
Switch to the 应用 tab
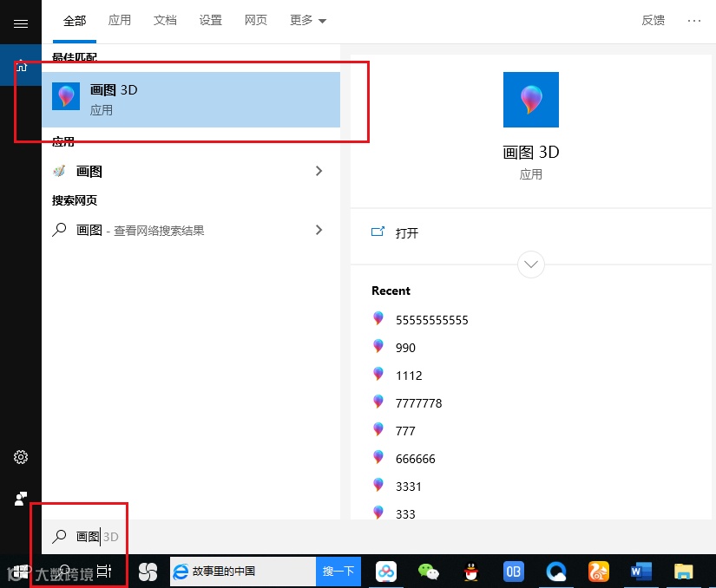coord(120,21)
